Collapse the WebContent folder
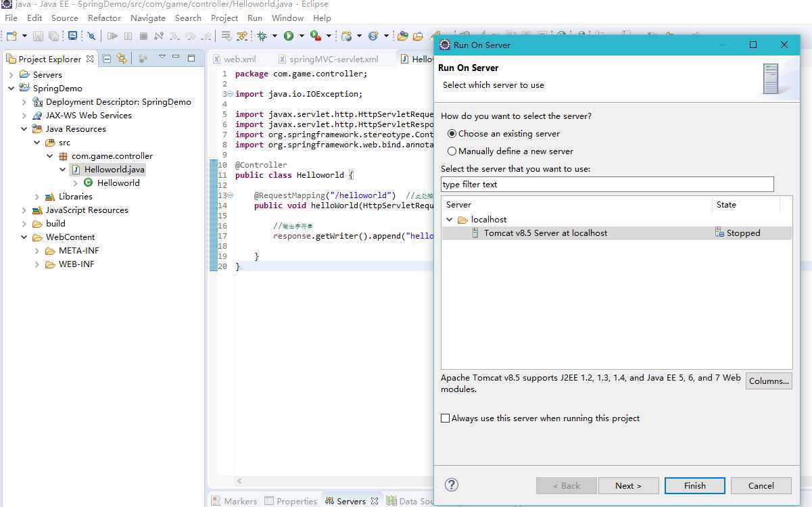 click(x=24, y=237)
